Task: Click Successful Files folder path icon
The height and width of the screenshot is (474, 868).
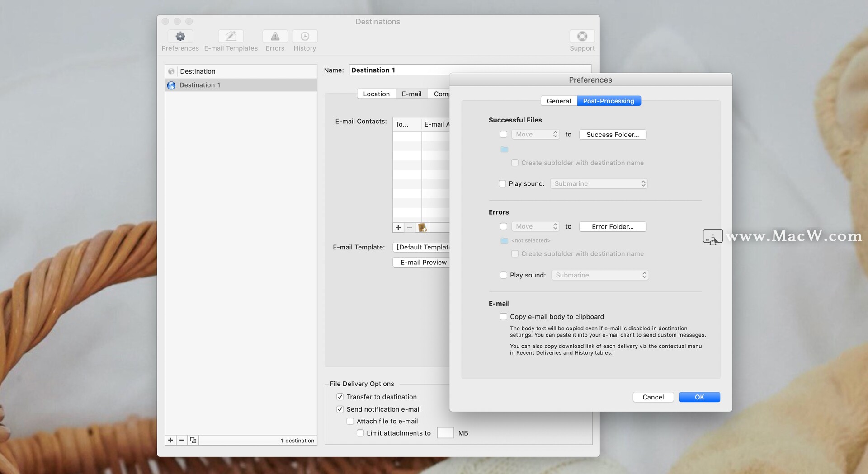Action: (505, 150)
